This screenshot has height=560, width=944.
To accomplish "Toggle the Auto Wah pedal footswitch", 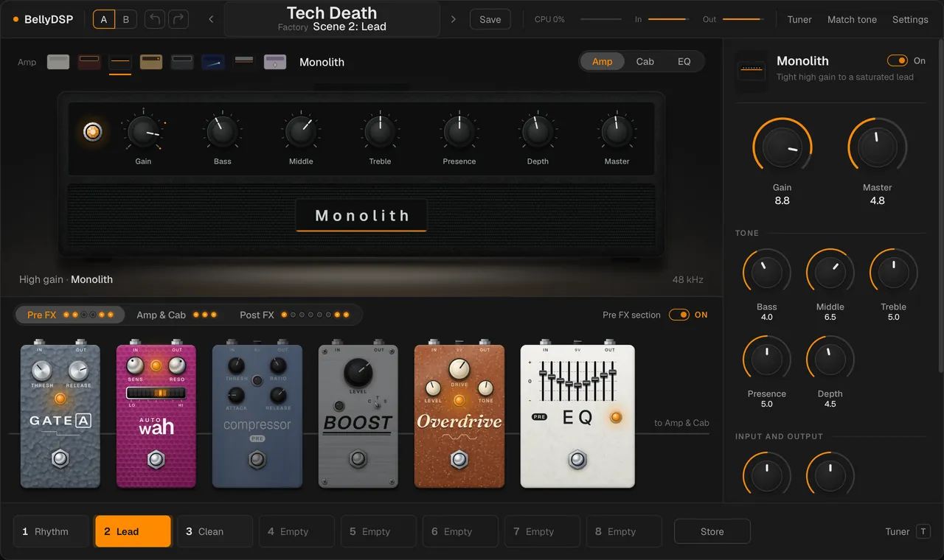I will click(156, 460).
